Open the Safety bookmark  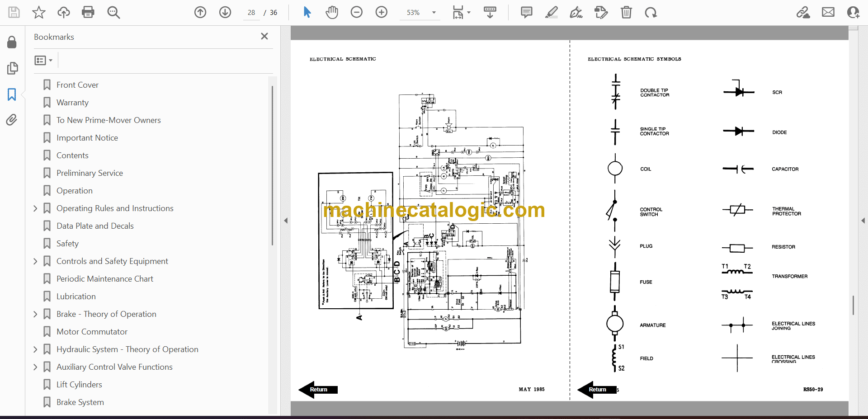pyautogui.click(x=67, y=244)
